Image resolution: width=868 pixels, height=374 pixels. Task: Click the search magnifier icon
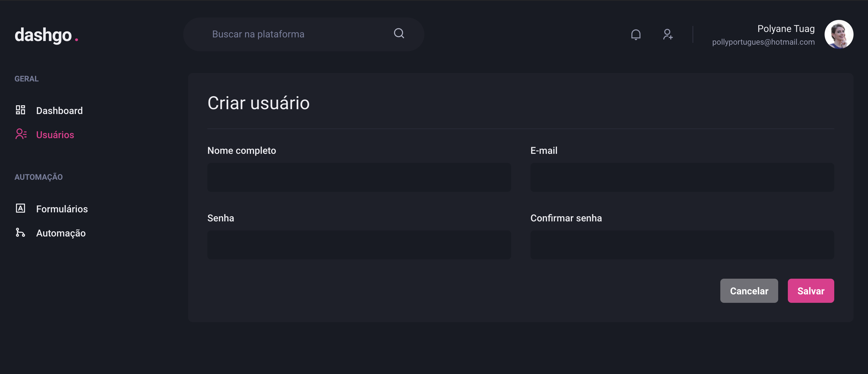click(x=399, y=33)
